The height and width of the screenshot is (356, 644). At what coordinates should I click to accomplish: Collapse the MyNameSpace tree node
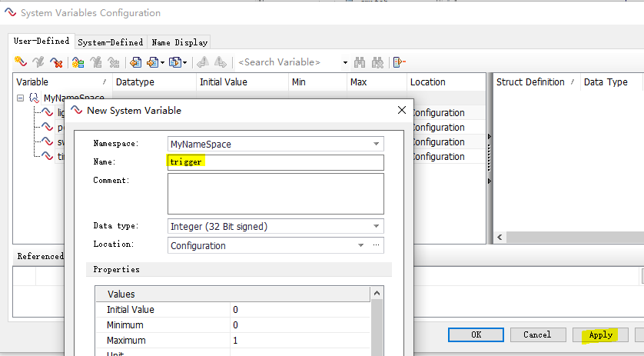click(20, 98)
